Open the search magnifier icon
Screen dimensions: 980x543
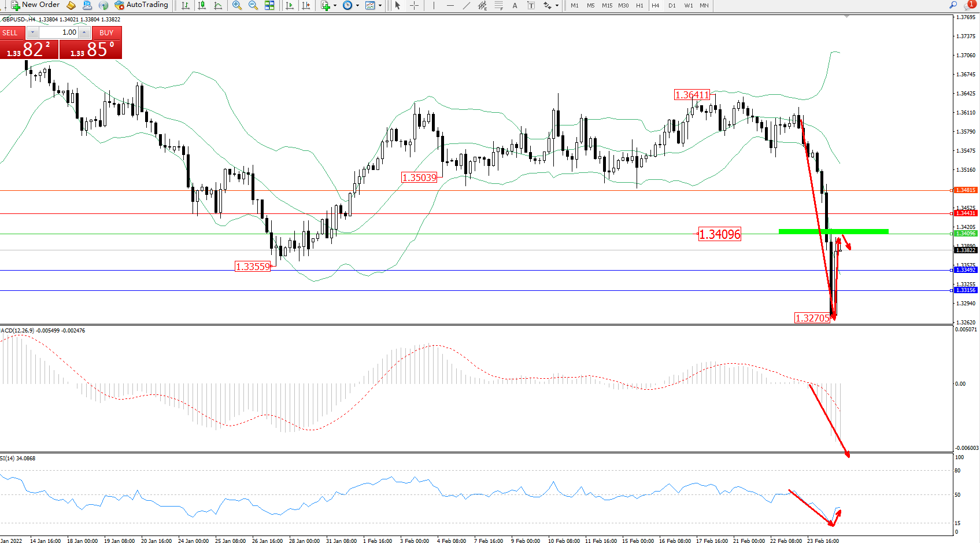953,5
